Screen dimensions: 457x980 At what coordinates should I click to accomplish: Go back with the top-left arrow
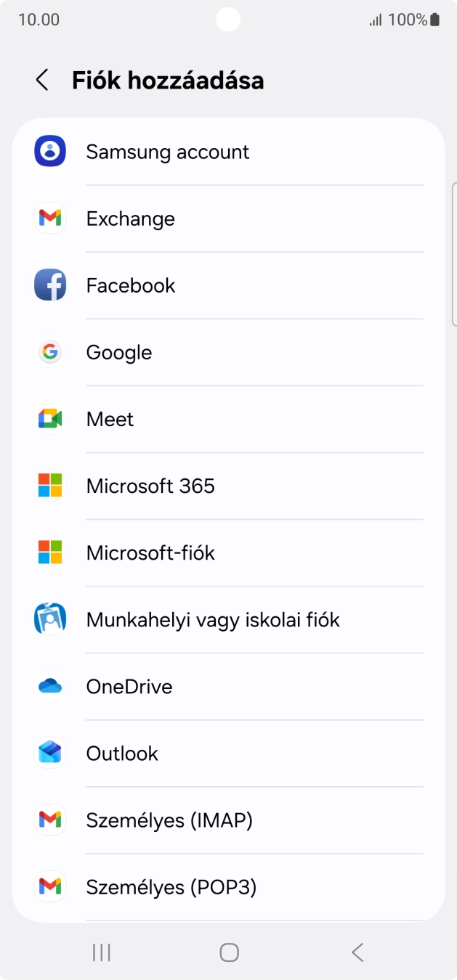tap(41, 80)
